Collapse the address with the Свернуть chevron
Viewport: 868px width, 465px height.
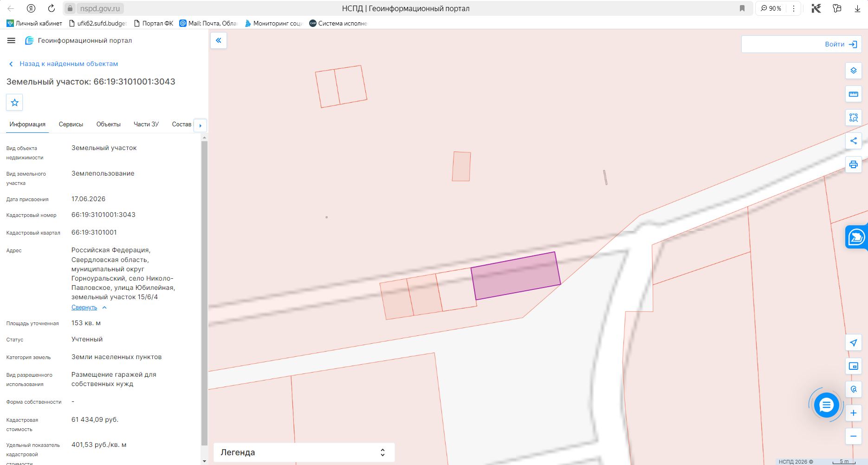click(x=89, y=308)
